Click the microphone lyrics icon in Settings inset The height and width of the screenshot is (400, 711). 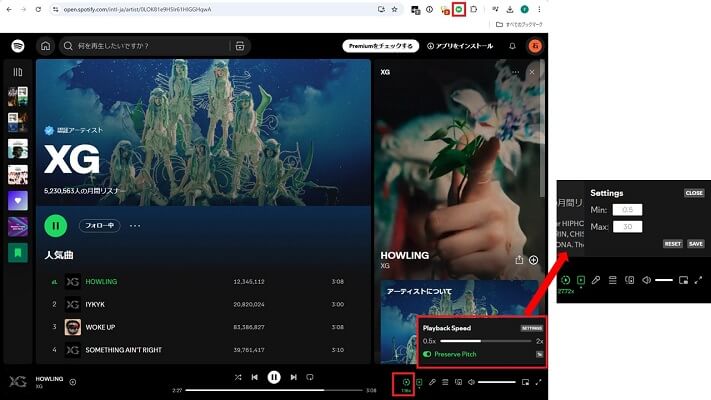[596, 280]
